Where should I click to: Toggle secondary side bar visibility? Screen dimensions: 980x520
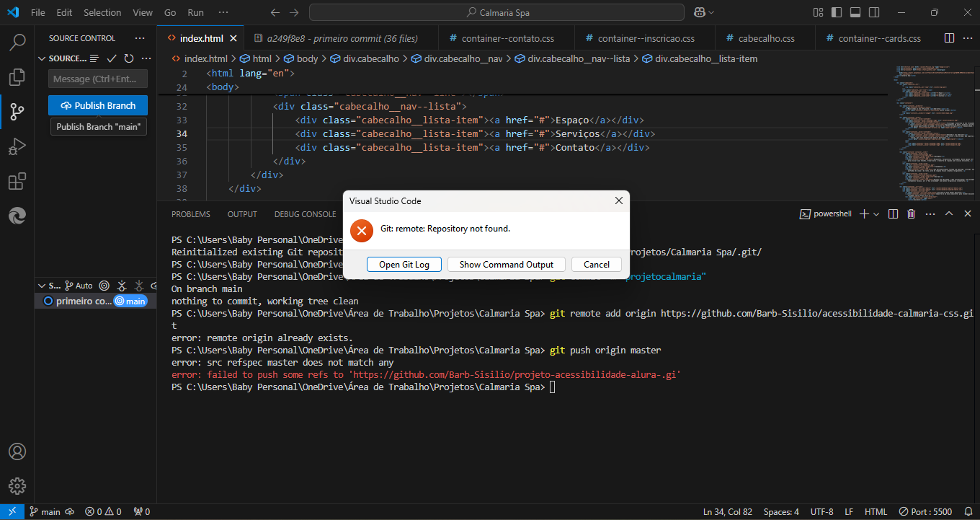[874, 12]
